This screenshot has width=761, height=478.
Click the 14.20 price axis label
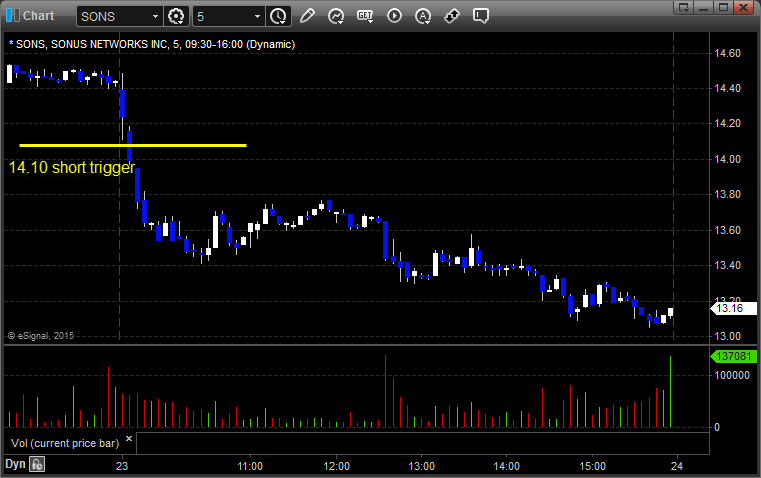728,123
